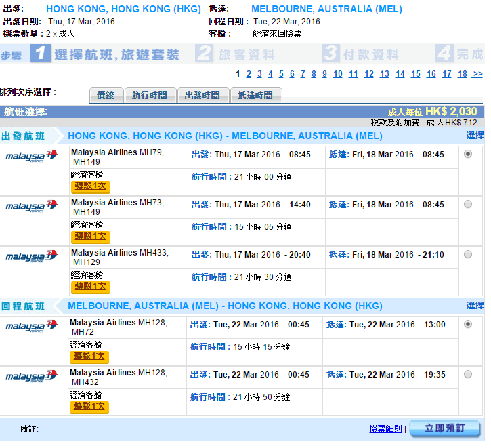Screen dimensions: 491x448
Task: Sort flights by 價錢 tab
Action: point(106,96)
